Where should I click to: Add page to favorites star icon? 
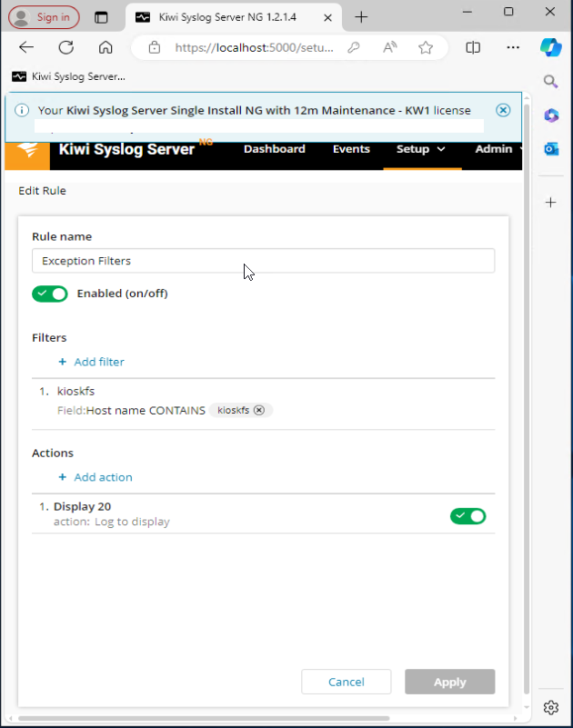click(426, 47)
